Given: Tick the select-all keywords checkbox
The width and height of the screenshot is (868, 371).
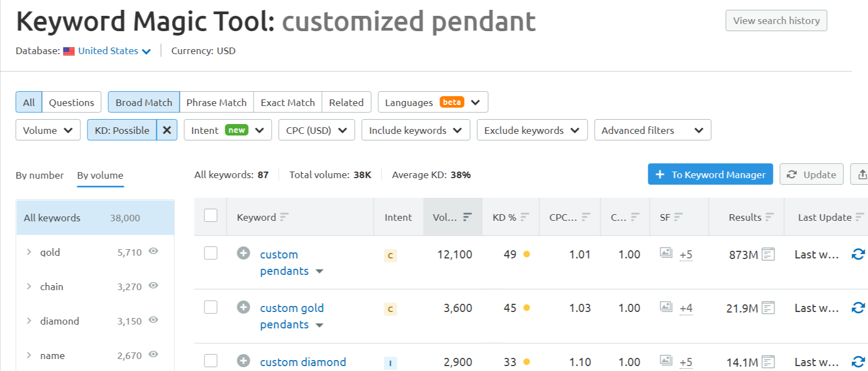Looking at the screenshot, I should coord(210,215).
